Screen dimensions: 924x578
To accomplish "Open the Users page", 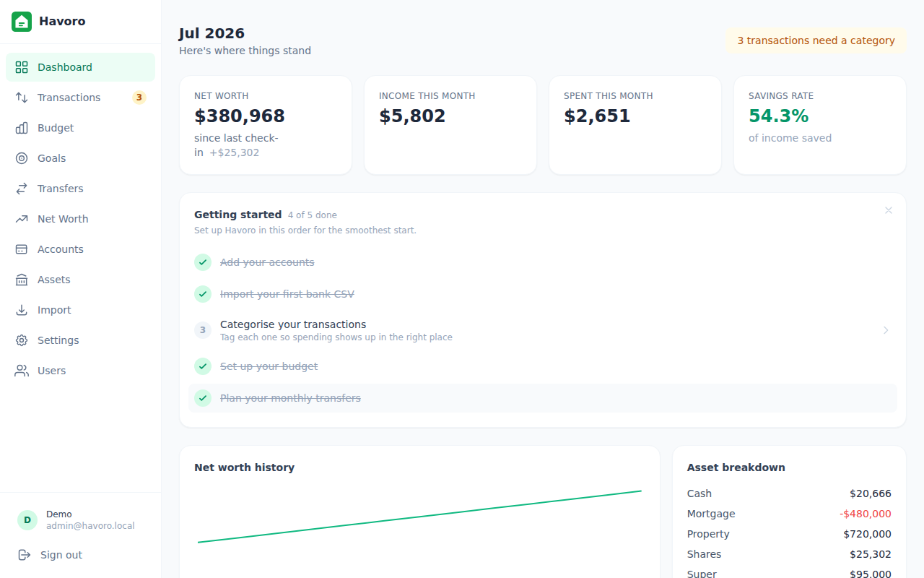I will (80, 371).
